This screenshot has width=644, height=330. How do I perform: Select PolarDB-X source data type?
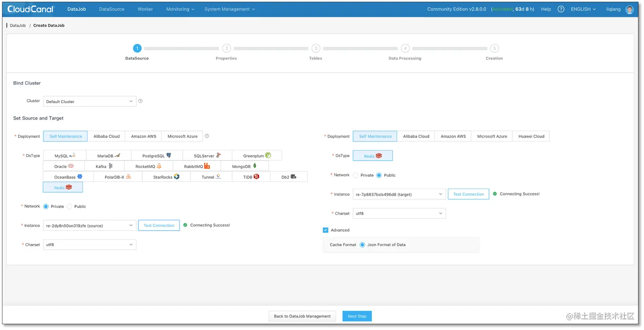tap(118, 177)
